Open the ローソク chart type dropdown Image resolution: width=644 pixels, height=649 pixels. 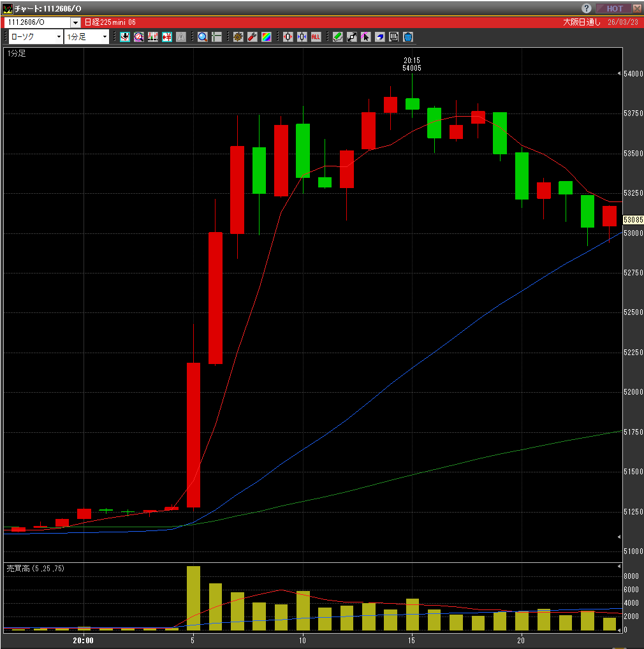[x=36, y=37]
